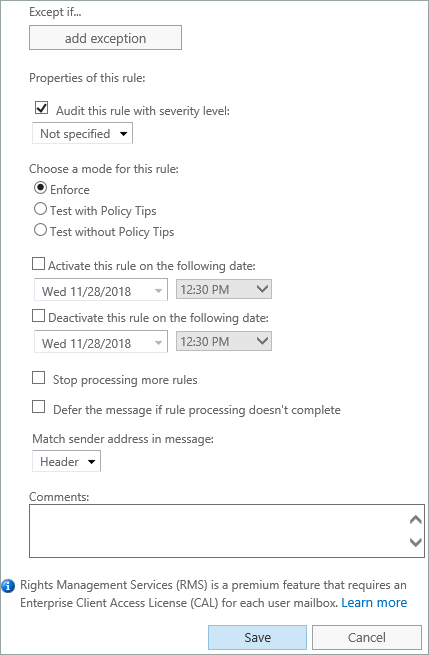Select the Enforce mode radio button
The width and height of the screenshot is (429, 655).
40,188
